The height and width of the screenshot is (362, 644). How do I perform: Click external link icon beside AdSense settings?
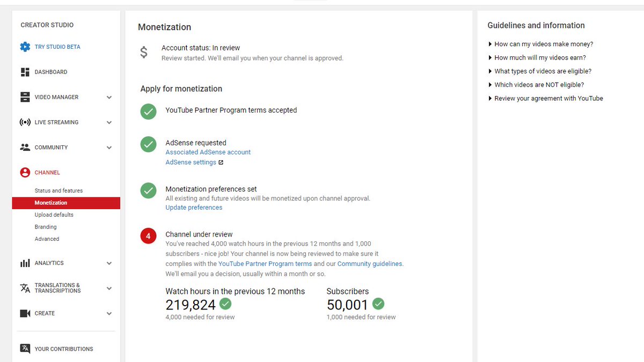click(221, 162)
